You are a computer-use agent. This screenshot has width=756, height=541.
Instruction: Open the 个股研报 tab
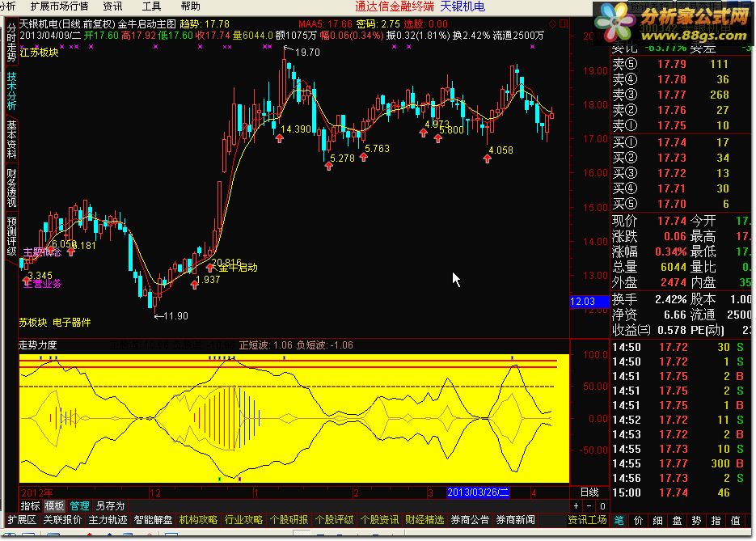click(289, 520)
